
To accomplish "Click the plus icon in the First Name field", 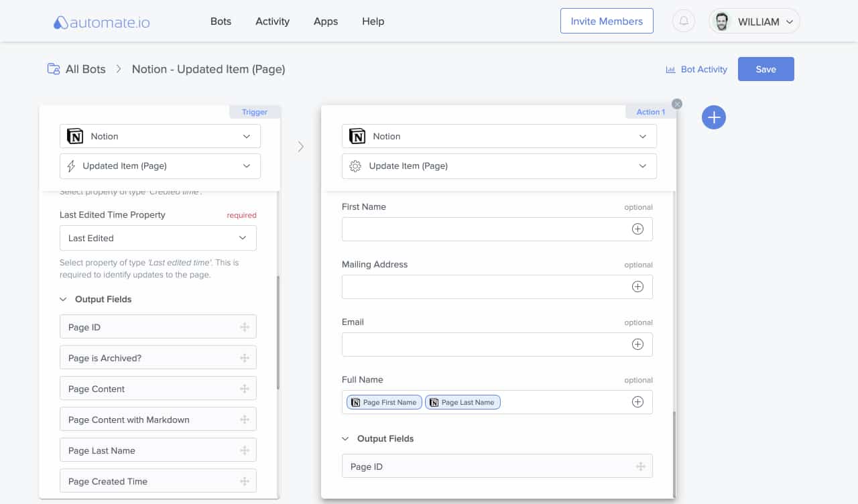I will [x=637, y=229].
